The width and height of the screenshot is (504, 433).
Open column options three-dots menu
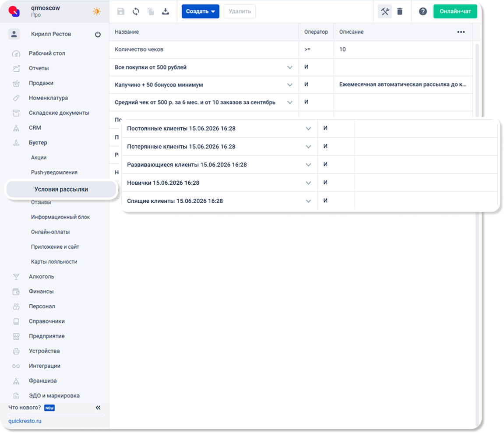tap(461, 32)
